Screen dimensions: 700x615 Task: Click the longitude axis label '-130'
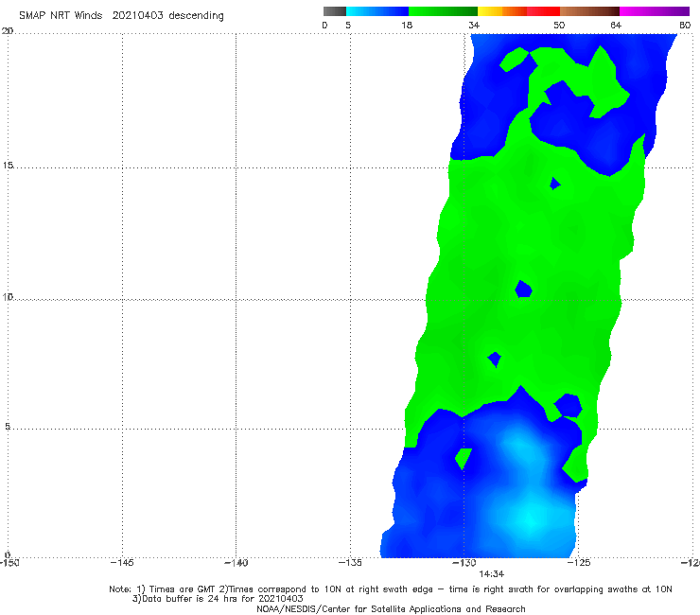pos(464,562)
